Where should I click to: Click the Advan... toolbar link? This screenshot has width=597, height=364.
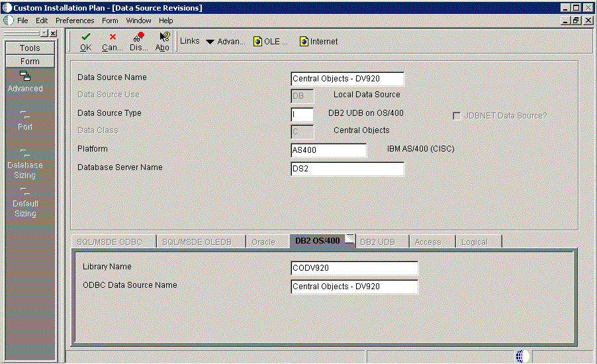click(x=231, y=42)
